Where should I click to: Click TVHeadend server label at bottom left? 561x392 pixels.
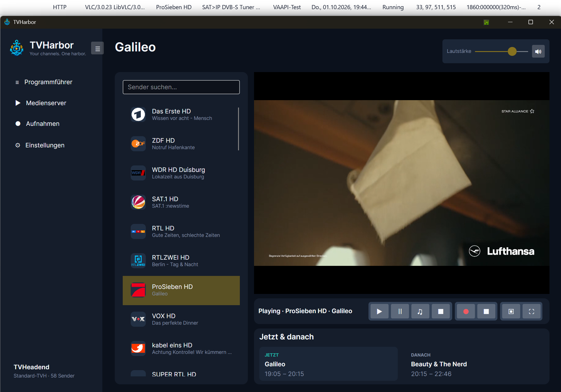coord(32,367)
